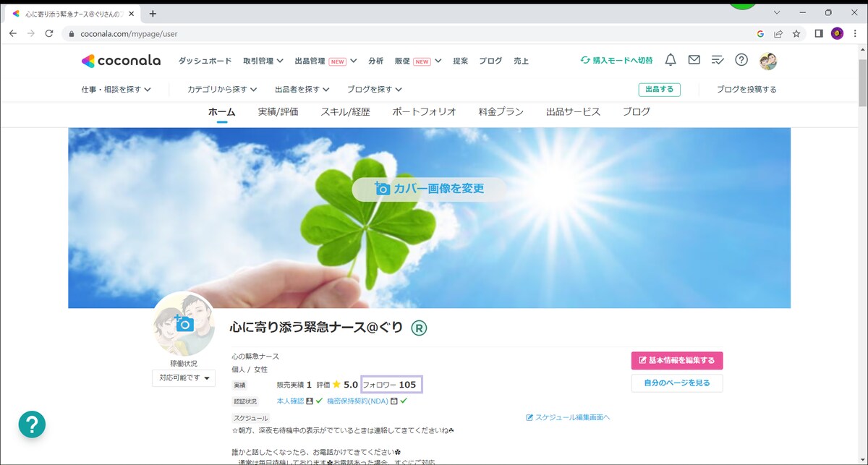Open 売上 in the top menu
The width and height of the screenshot is (868, 465).
tap(521, 61)
